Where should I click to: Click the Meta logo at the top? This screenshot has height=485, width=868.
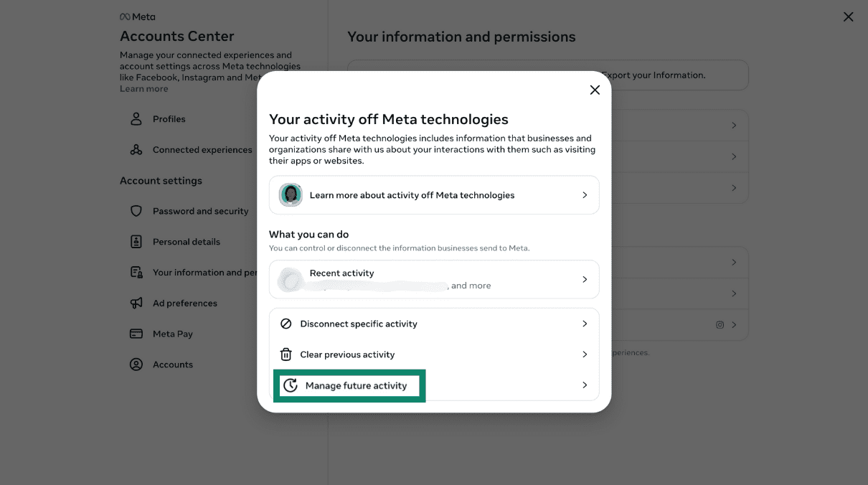tap(137, 16)
